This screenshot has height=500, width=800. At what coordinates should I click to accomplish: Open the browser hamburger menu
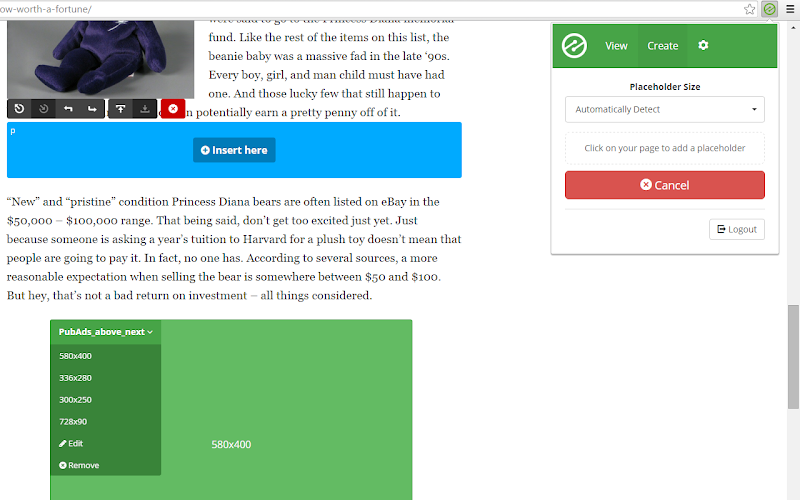click(x=790, y=9)
